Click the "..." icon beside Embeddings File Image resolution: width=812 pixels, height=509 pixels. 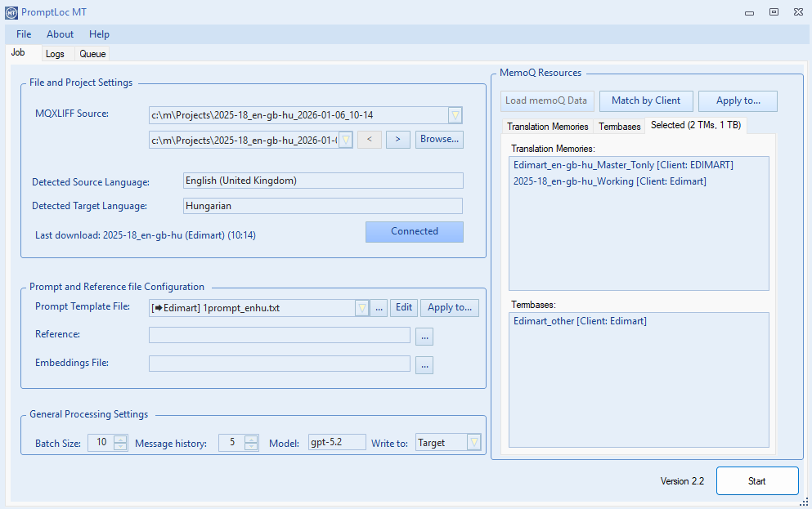(x=424, y=364)
